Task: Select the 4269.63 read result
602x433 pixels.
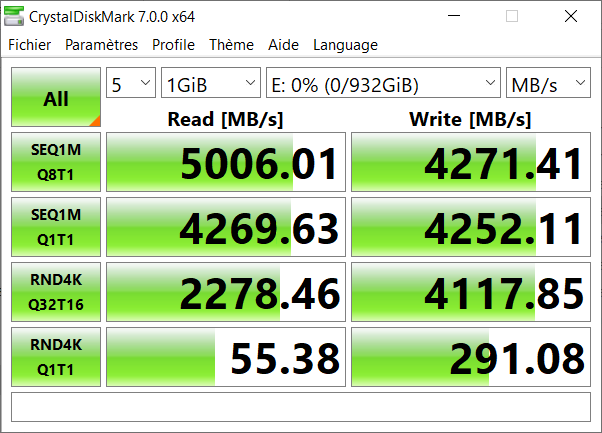Action: coord(226,227)
